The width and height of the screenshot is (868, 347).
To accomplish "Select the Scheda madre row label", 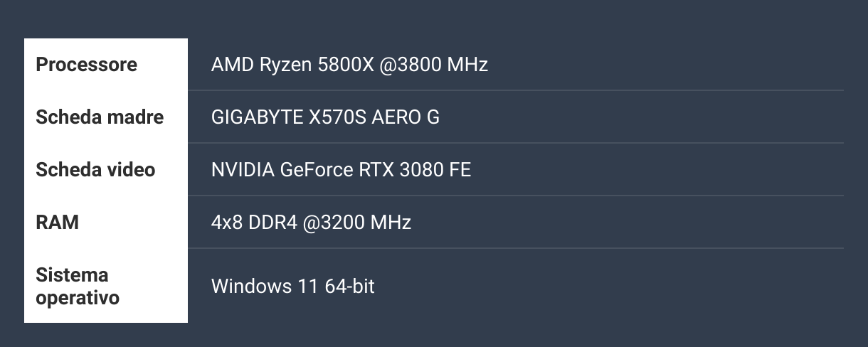I will pyautogui.click(x=100, y=117).
